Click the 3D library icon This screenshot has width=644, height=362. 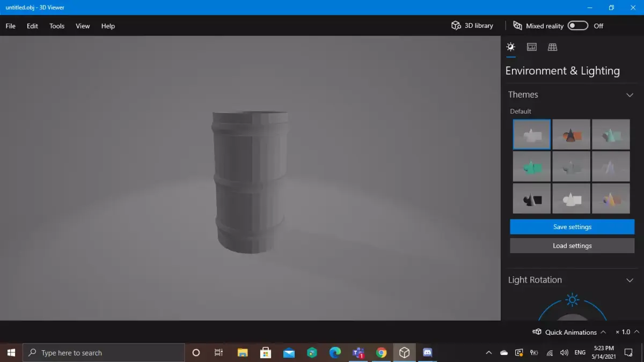[x=456, y=25]
